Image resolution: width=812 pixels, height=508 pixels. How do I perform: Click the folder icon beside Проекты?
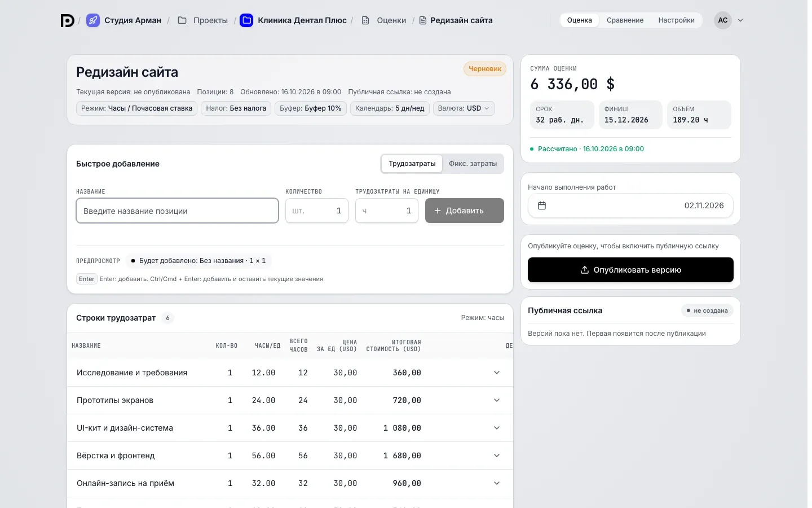click(x=182, y=20)
